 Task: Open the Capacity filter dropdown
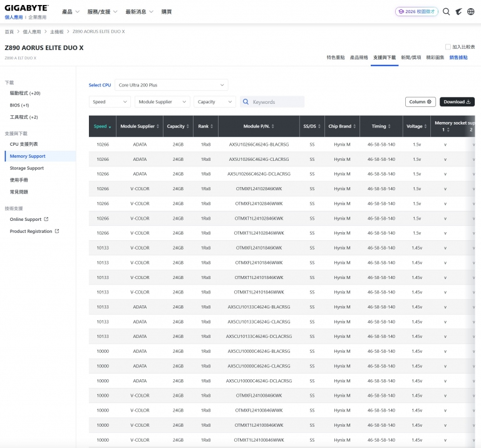pyautogui.click(x=214, y=102)
